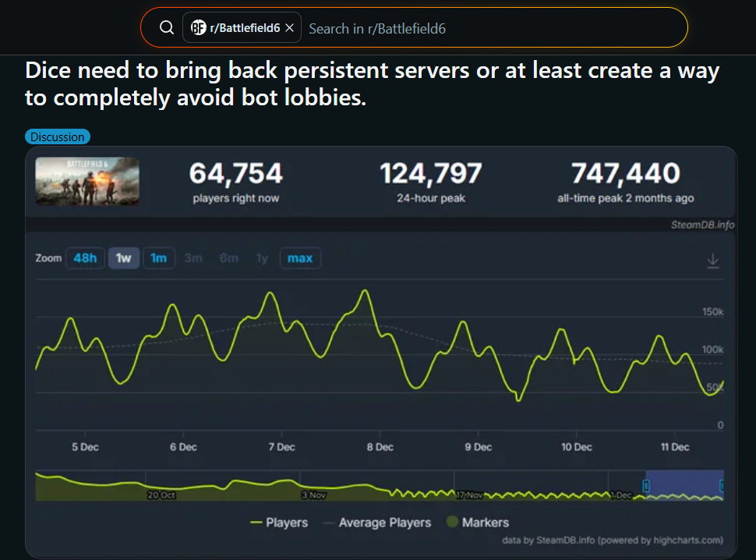Set chart zoom to 48h

tap(85, 258)
